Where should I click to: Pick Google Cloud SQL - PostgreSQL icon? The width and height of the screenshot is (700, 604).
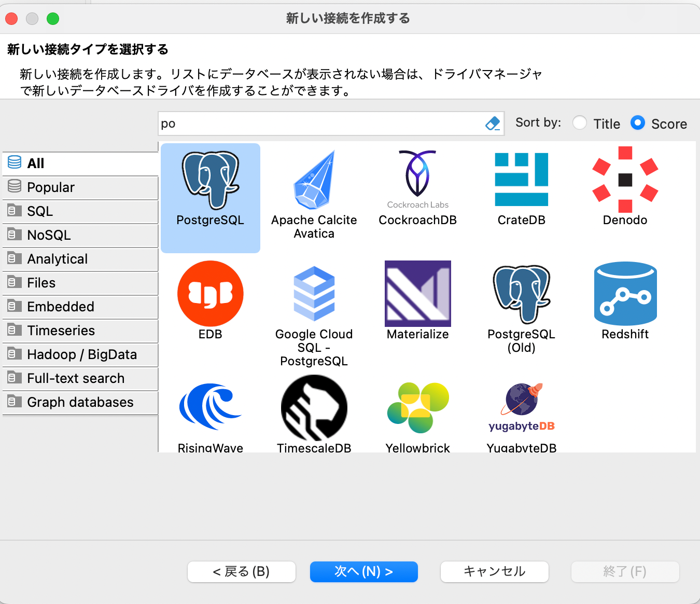click(314, 294)
